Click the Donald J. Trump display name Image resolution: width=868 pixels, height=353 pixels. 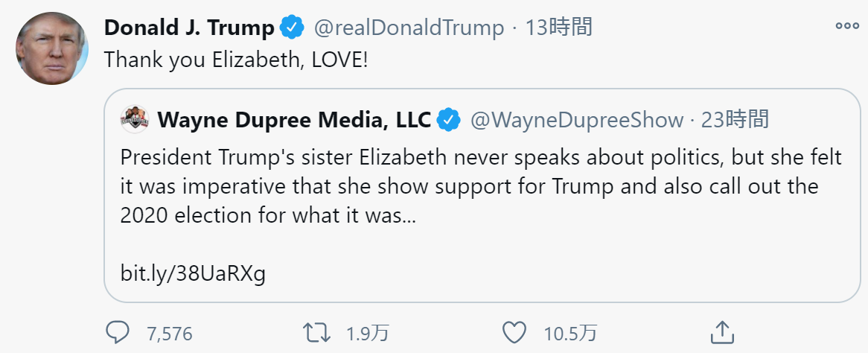click(x=189, y=28)
